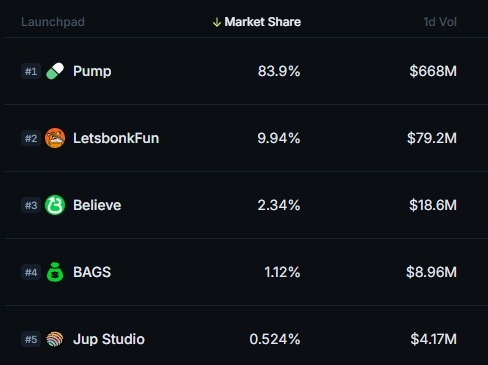Viewport: 488px width, 365px height.
Task: Sort by the Launchpad column header
Action: coord(53,22)
